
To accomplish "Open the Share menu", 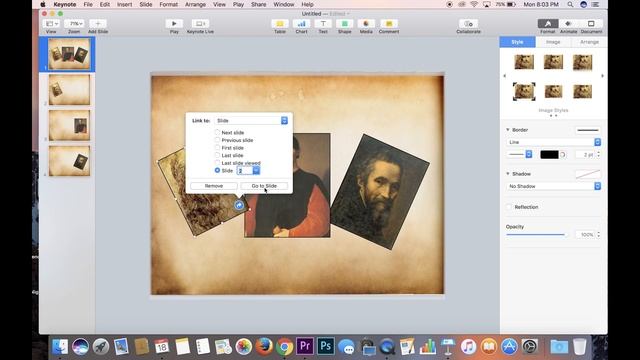I will coord(258,4).
